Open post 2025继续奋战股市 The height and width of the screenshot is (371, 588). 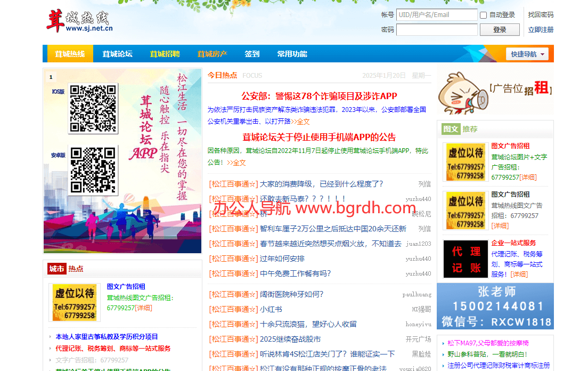290,339
